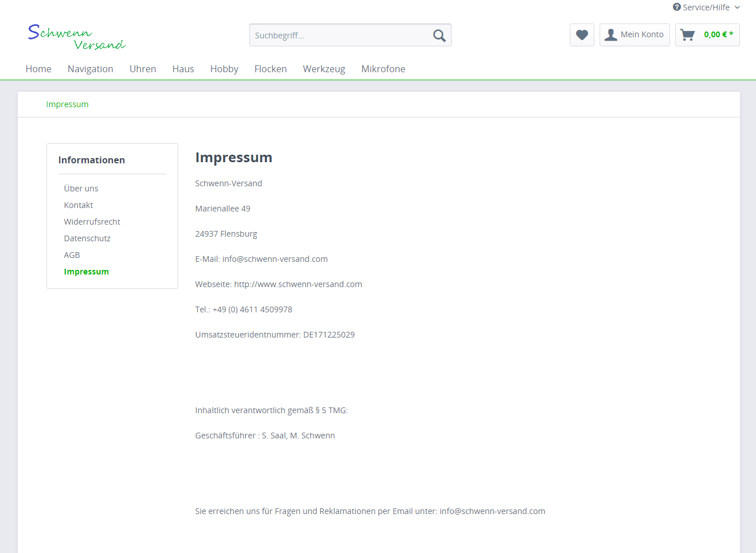The height and width of the screenshot is (553, 756).
Task: Select Impressum in sidebar
Action: coord(87,272)
